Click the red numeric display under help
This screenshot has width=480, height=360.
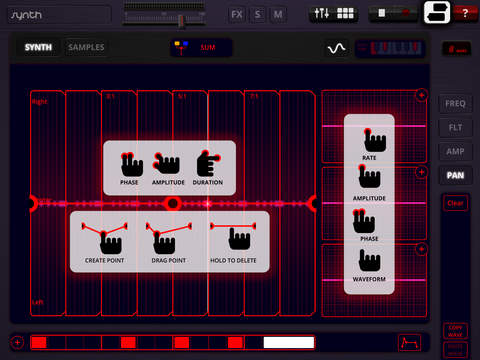pyautogui.click(x=456, y=49)
